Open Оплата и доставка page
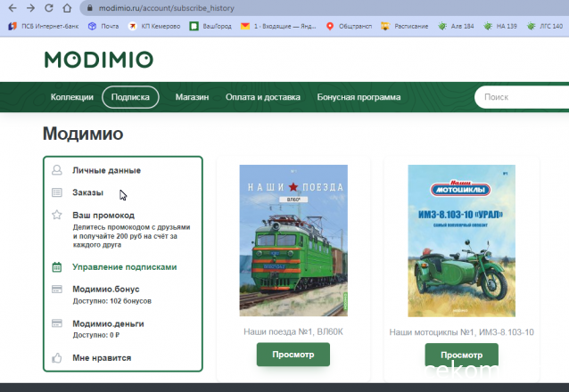The height and width of the screenshot is (392, 569). pyautogui.click(x=263, y=97)
